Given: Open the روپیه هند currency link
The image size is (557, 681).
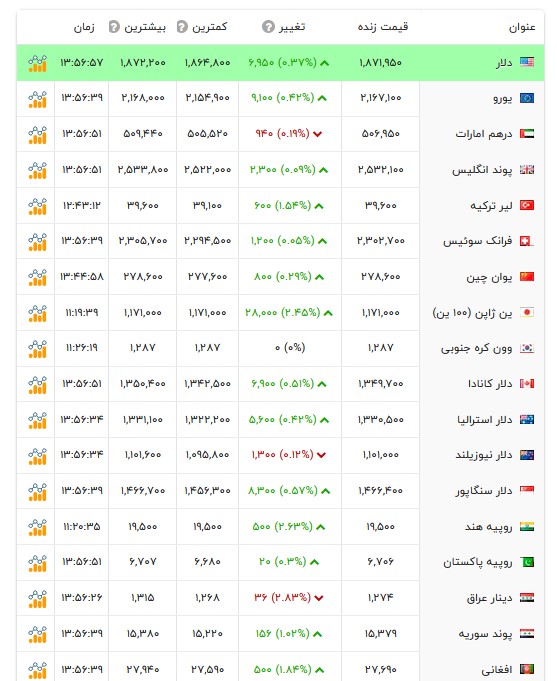Looking at the screenshot, I should tap(489, 527).
